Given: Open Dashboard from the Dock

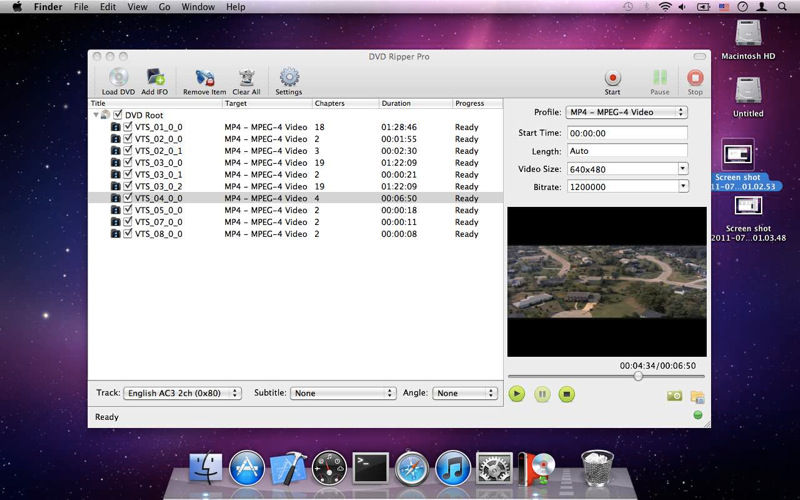Looking at the screenshot, I should [x=329, y=467].
